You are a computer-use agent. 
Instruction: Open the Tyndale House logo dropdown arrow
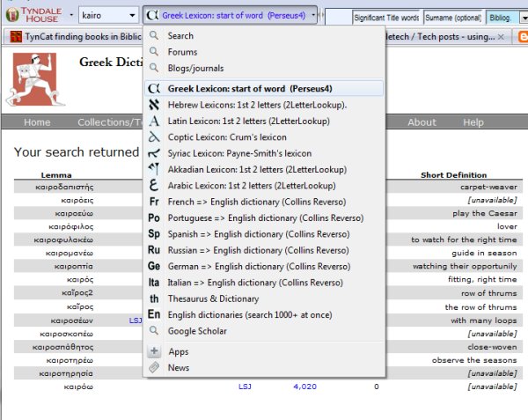71,15
